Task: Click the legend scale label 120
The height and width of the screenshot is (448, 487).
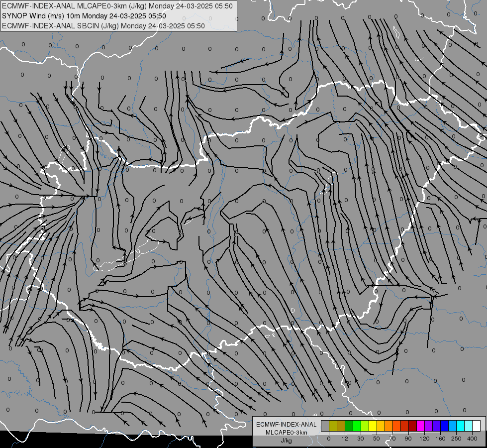Action: (x=425, y=439)
